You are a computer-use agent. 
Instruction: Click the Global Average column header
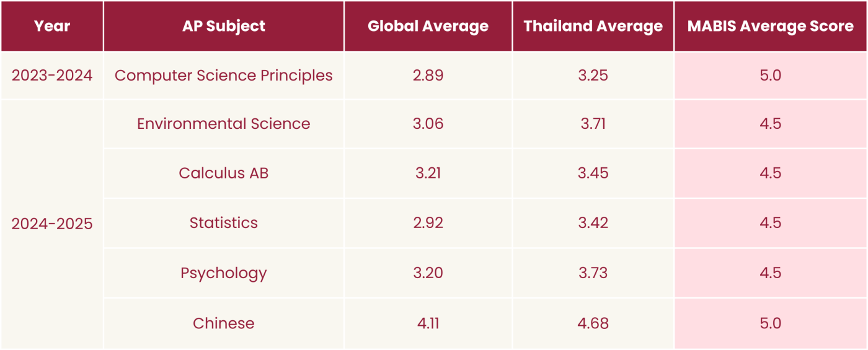pos(428,26)
